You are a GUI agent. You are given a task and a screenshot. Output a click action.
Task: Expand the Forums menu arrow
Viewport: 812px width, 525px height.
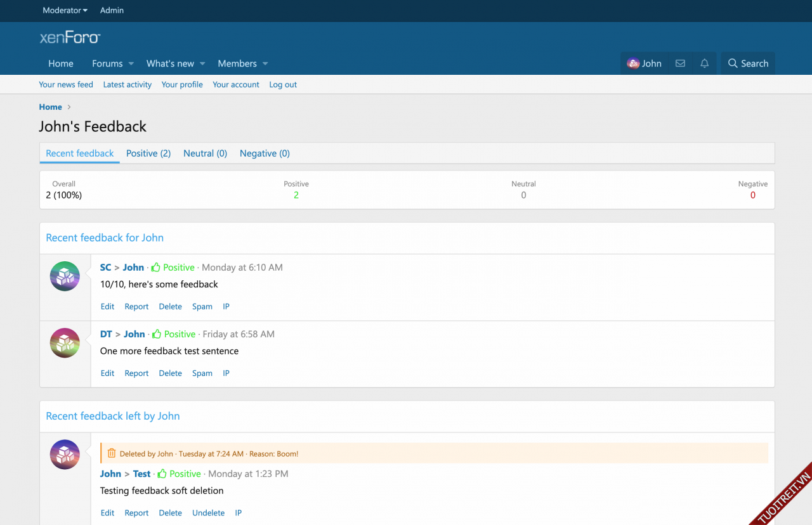[x=131, y=63]
